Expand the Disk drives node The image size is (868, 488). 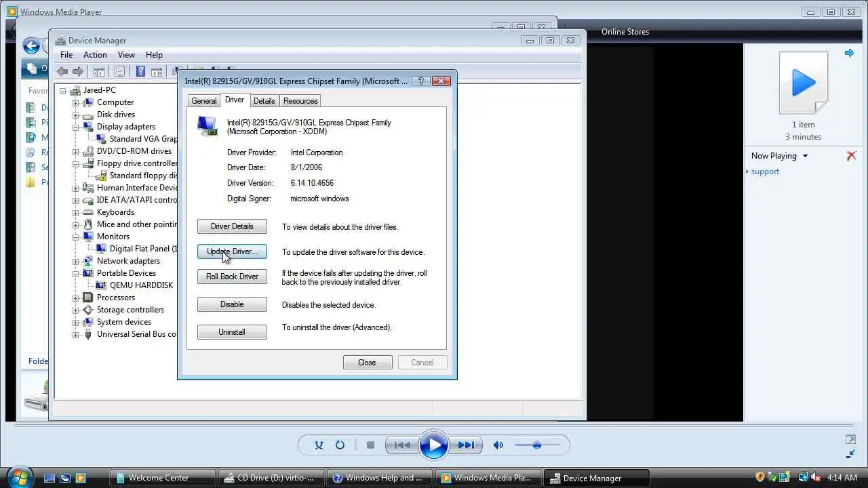pos(76,115)
